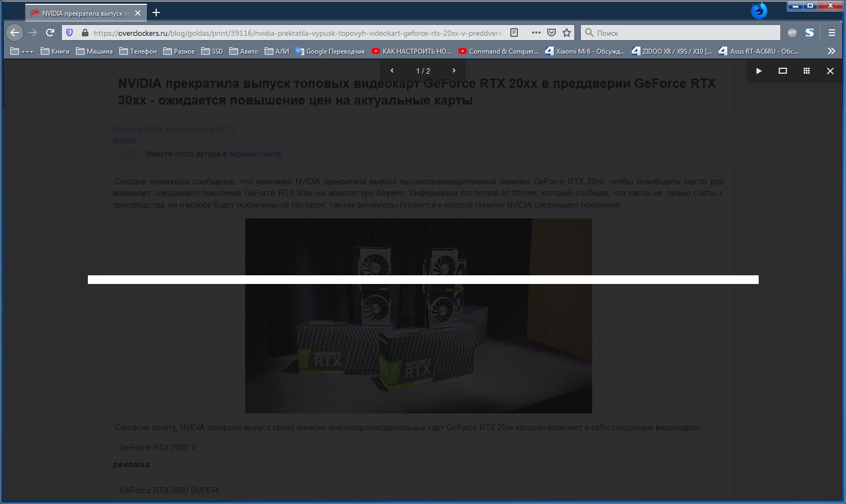Screen dimensions: 846x504
Task: Click the NVIDIA прекратила выпуск headline
Action: [x=417, y=92]
